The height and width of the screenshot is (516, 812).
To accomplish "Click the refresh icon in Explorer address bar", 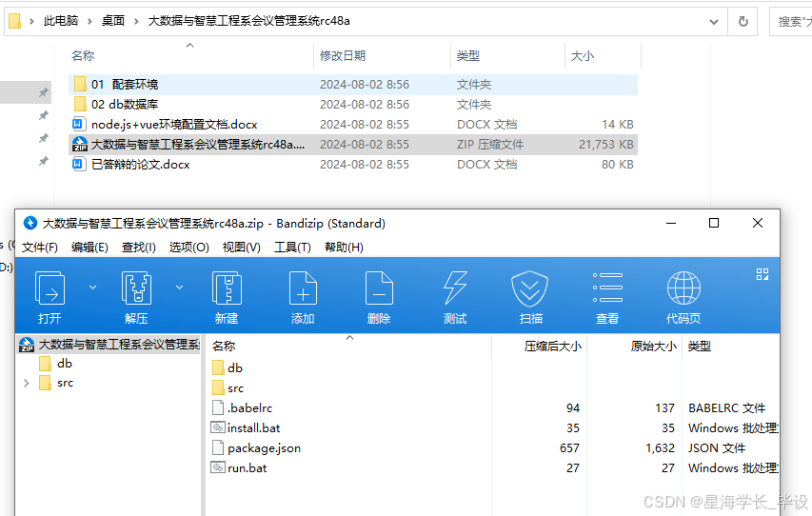I will pyautogui.click(x=743, y=21).
